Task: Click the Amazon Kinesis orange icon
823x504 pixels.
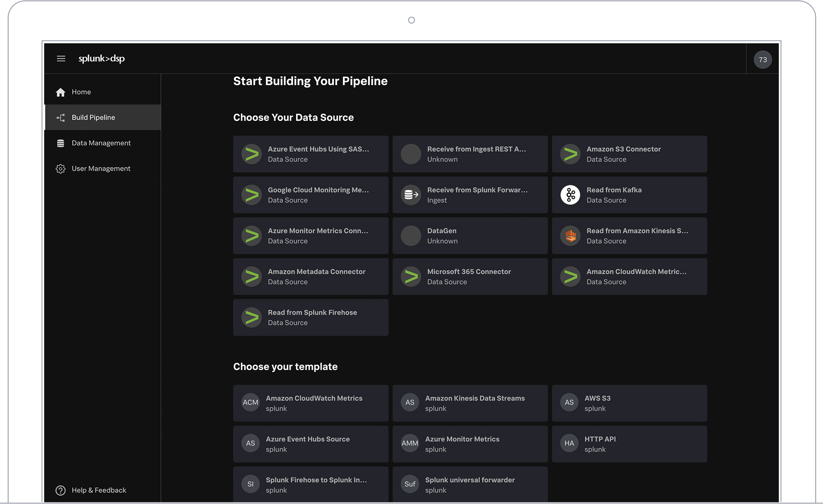Action: [570, 236]
